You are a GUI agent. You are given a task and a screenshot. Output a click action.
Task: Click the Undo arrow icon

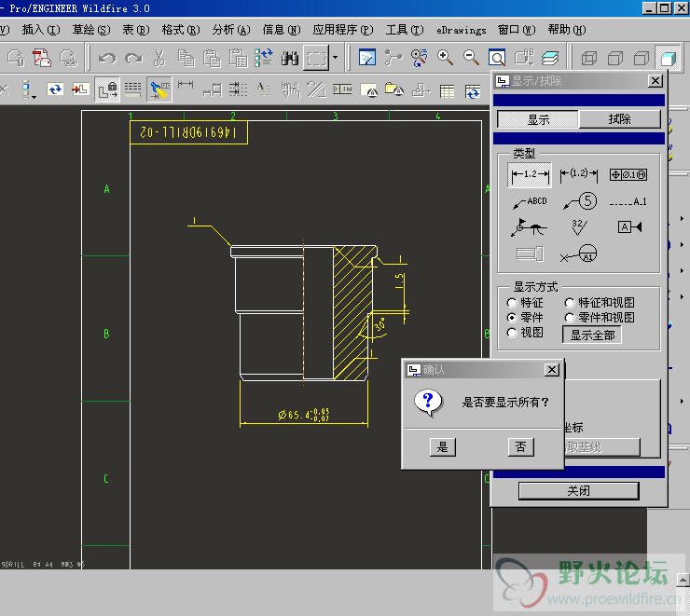(x=107, y=58)
